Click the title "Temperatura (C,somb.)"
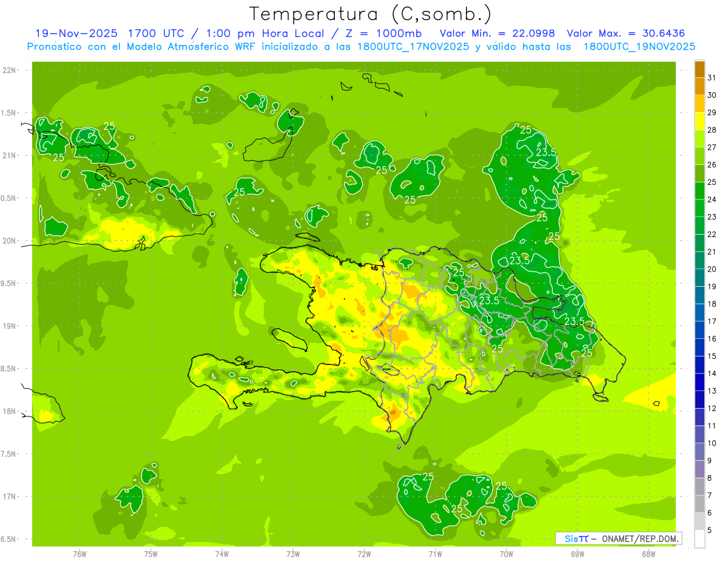The width and height of the screenshot is (728, 562). pyautogui.click(x=370, y=14)
